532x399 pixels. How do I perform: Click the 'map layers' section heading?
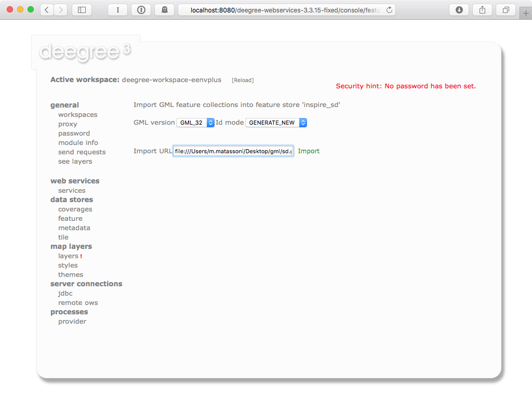pos(71,247)
